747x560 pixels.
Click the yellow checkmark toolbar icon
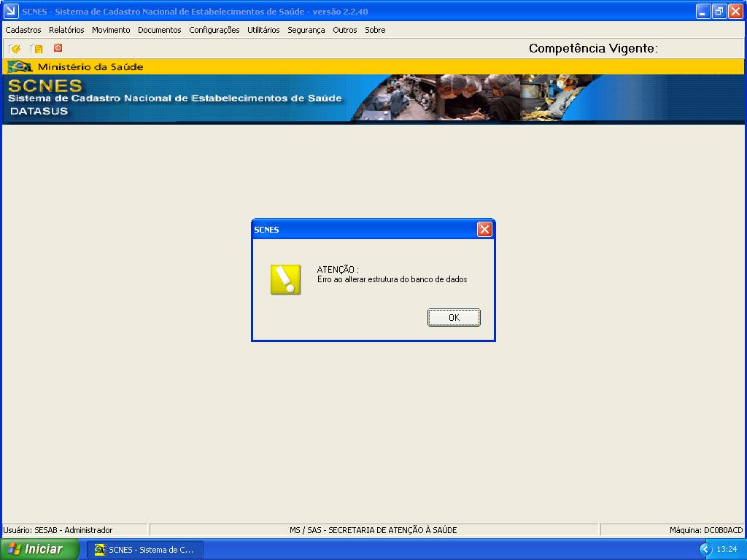pyautogui.click(x=15, y=49)
